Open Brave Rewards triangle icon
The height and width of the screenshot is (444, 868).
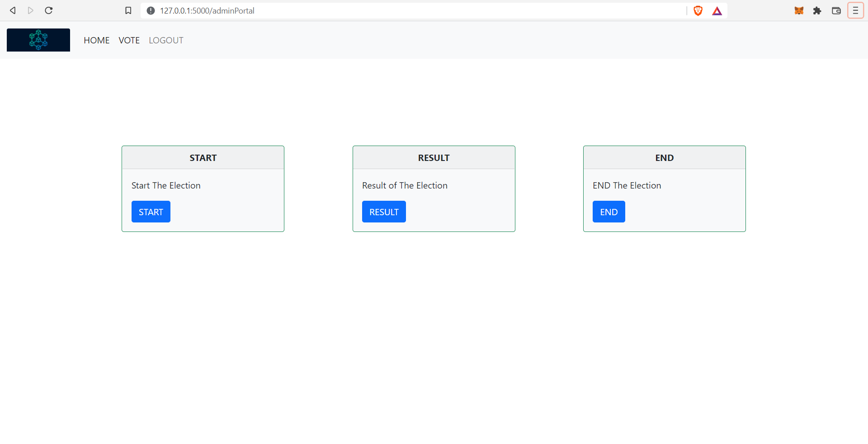717,11
